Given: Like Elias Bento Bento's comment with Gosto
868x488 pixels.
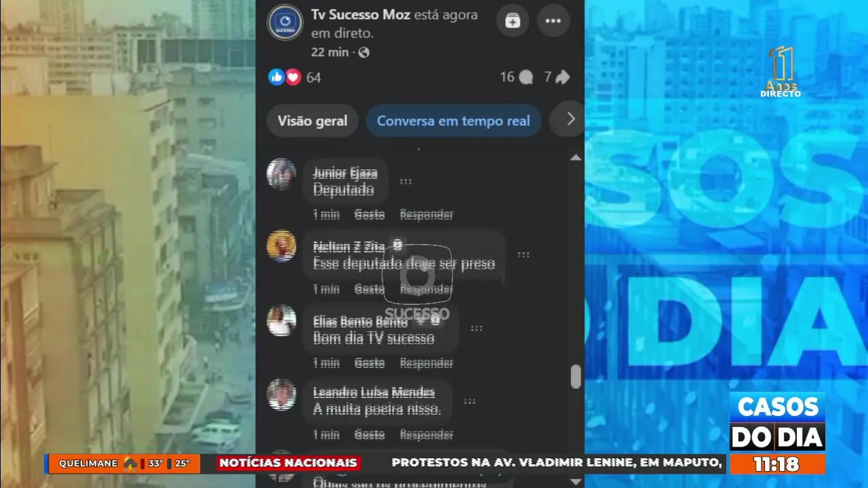Looking at the screenshot, I should tap(370, 363).
